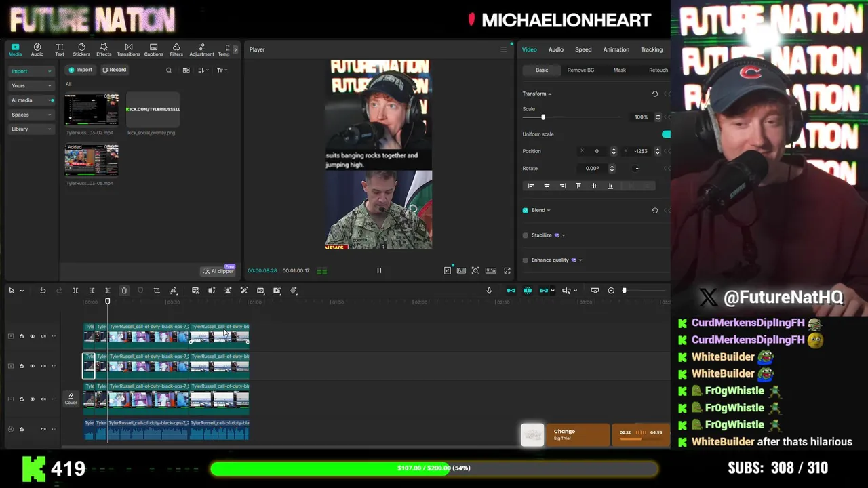The width and height of the screenshot is (868, 488).
Task: Click align left icon in Transform
Action: (531, 186)
